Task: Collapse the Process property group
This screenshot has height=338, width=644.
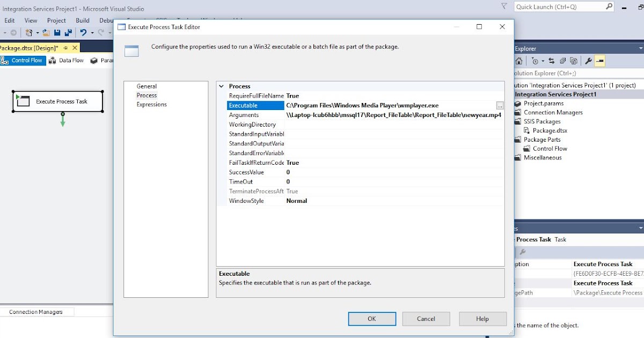Action: point(221,86)
